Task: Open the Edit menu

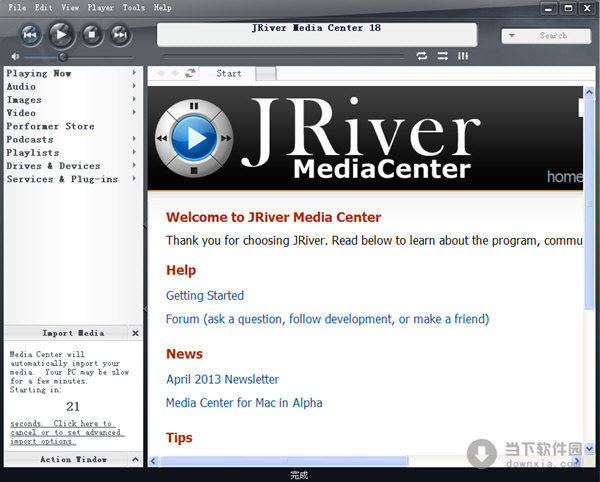Action: pos(43,7)
